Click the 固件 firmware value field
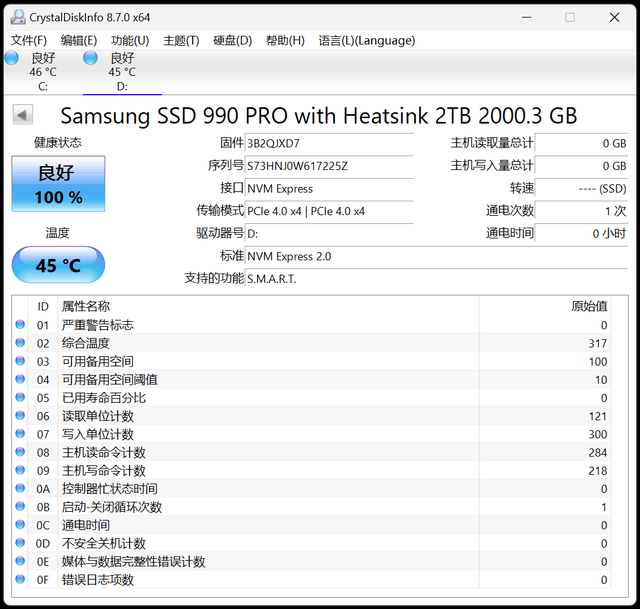This screenshot has width=640, height=609. (x=329, y=143)
